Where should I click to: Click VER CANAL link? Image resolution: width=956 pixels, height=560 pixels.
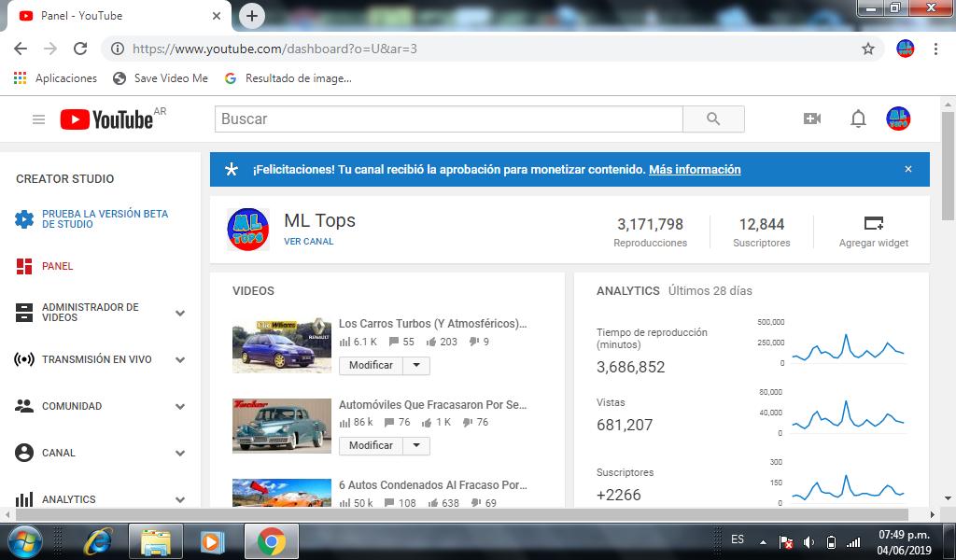308,242
